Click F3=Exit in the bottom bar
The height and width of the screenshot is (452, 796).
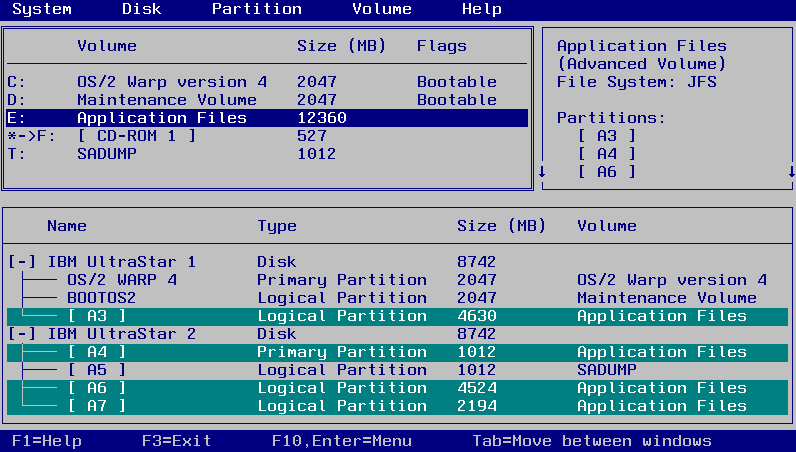(x=177, y=441)
